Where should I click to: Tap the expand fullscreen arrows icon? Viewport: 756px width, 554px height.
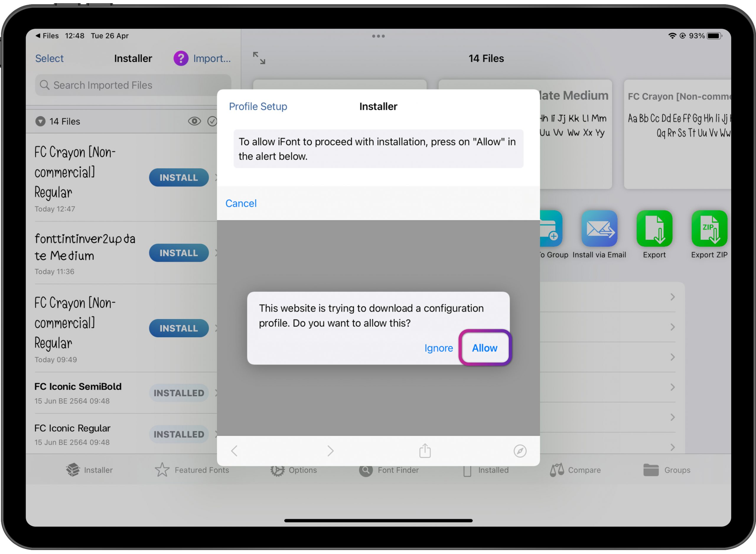pyautogui.click(x=259, y=58)
